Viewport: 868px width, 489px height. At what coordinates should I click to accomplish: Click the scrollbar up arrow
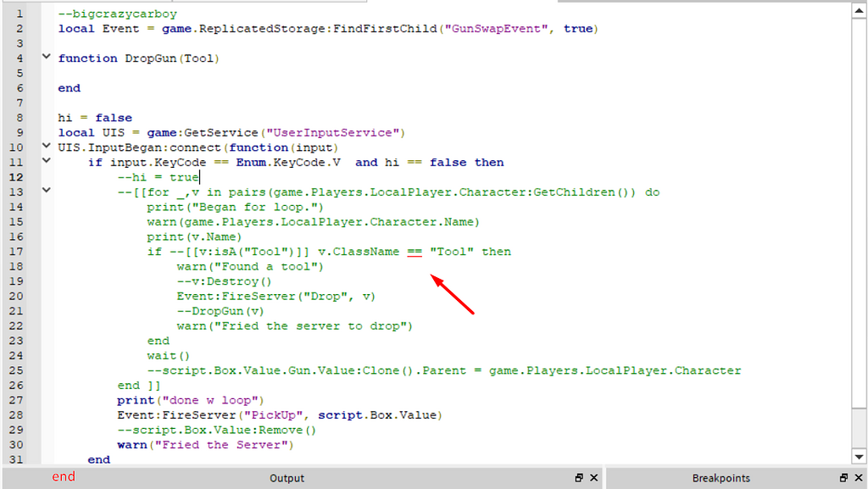[x=859, y=9]
